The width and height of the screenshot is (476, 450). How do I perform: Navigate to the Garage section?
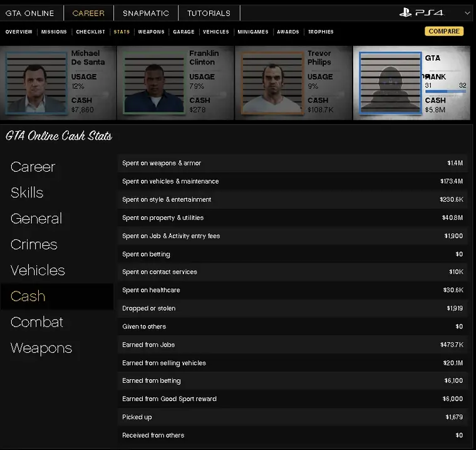(x=184, y=32)
